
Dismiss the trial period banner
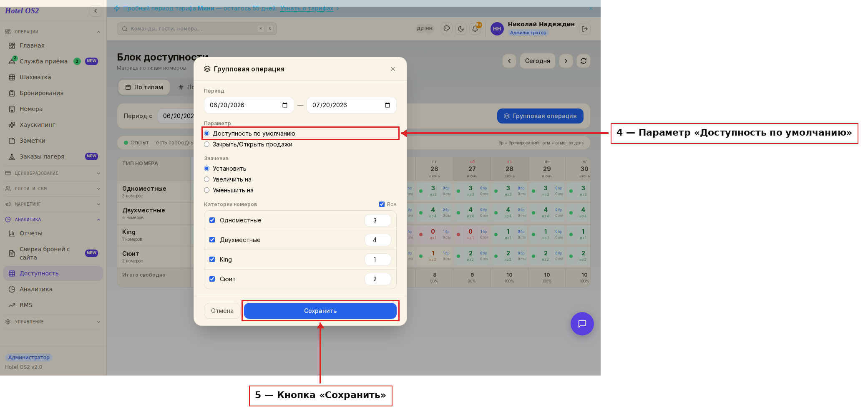pyautogui.click(x=591, y=8)
